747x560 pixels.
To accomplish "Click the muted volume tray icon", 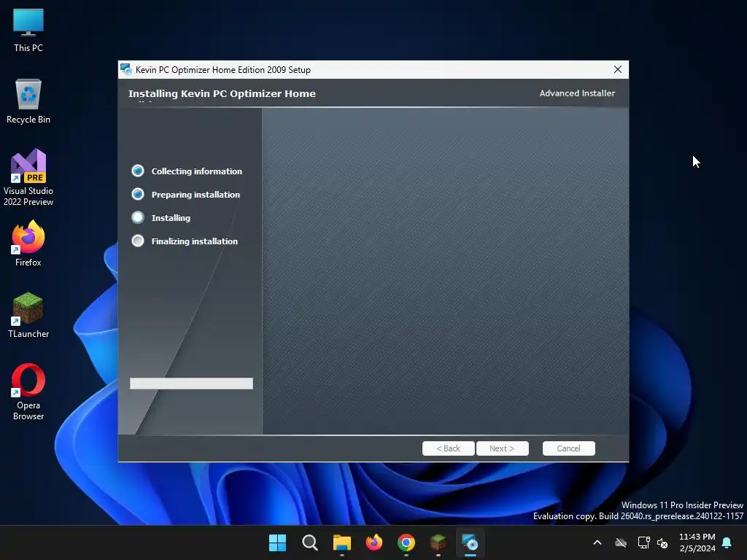I will click(x=662, y=542).
